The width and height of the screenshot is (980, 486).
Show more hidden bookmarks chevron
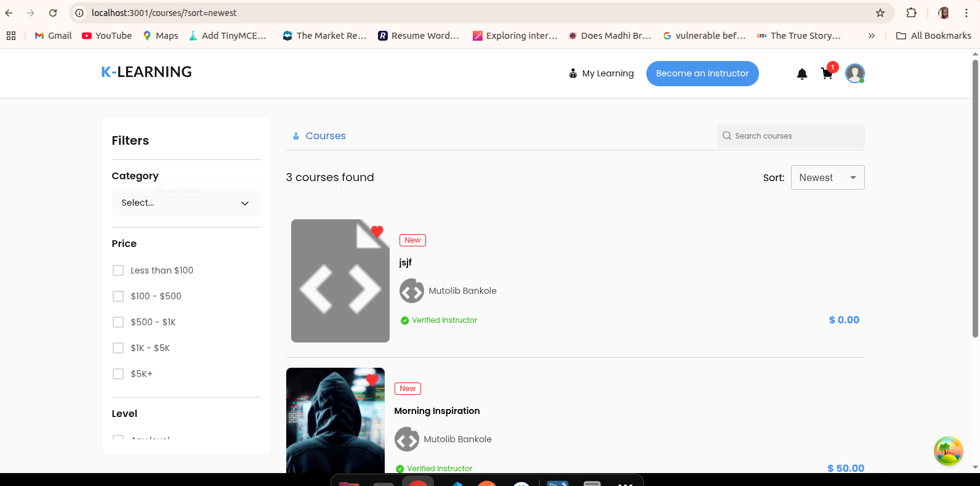pyautogui.click(x=871, y=36)
